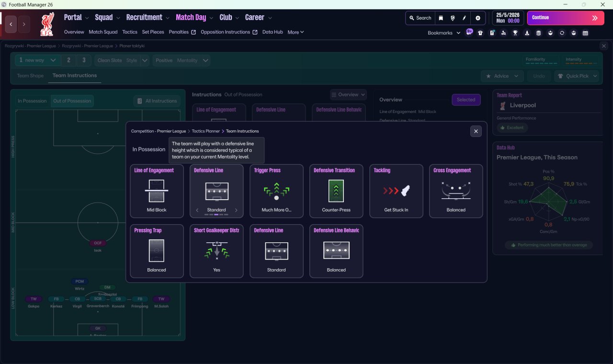
Task: Open the Search tool in the top bar
Action: 420,18
